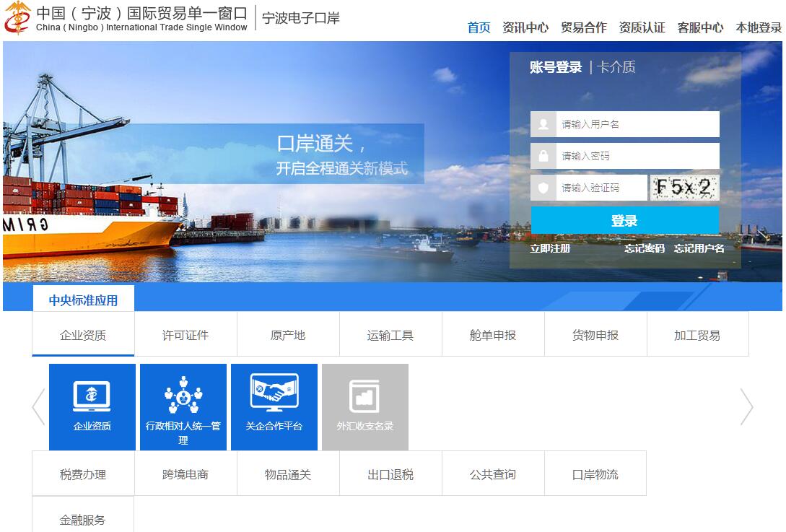Open the 关企合作平台 tile
The height and width of the screenshot is (532, 786).
[x=274, y=406]
